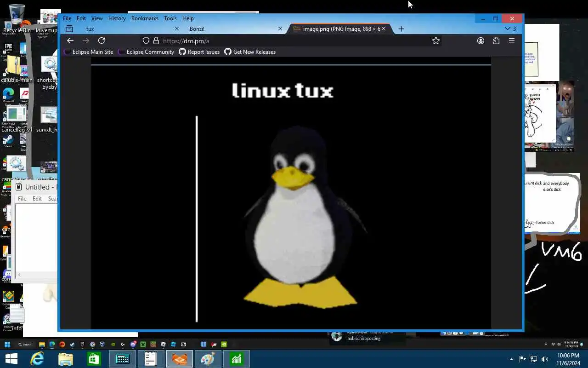Image resolution: width=588 pixels, height=368 pixels.
Task: Open the browser Edit menu
Action: coord(81,18)
